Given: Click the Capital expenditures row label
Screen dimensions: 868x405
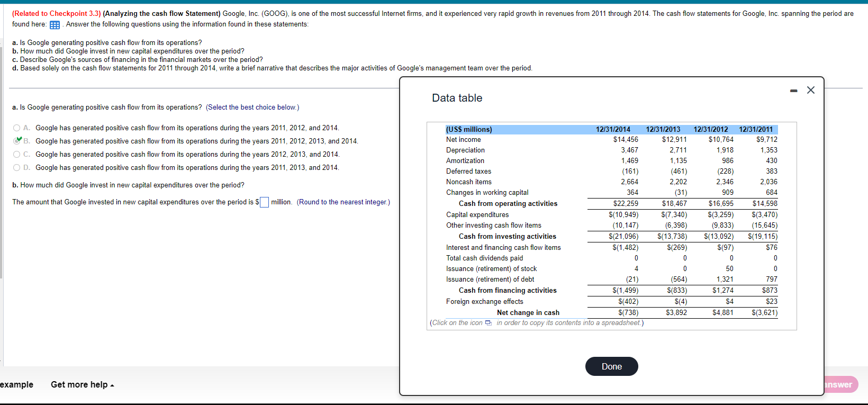Looking at the screenshot, I should coord(477,215).
